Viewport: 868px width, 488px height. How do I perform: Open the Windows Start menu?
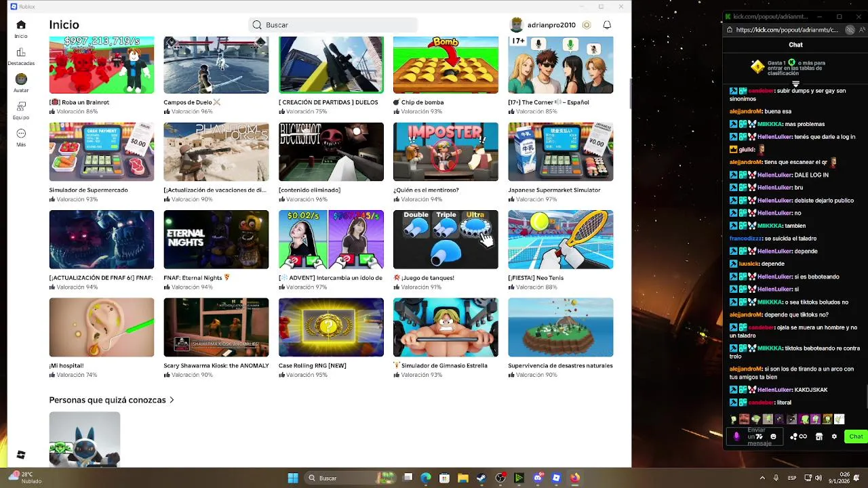(293, 478)
